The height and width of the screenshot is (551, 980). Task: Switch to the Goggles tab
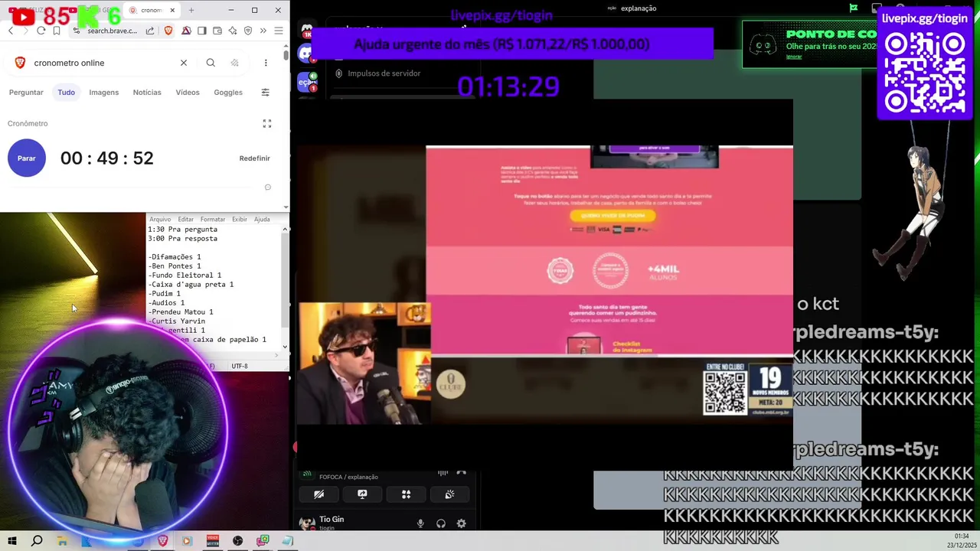pyautogui.click(x=228, y=93)
